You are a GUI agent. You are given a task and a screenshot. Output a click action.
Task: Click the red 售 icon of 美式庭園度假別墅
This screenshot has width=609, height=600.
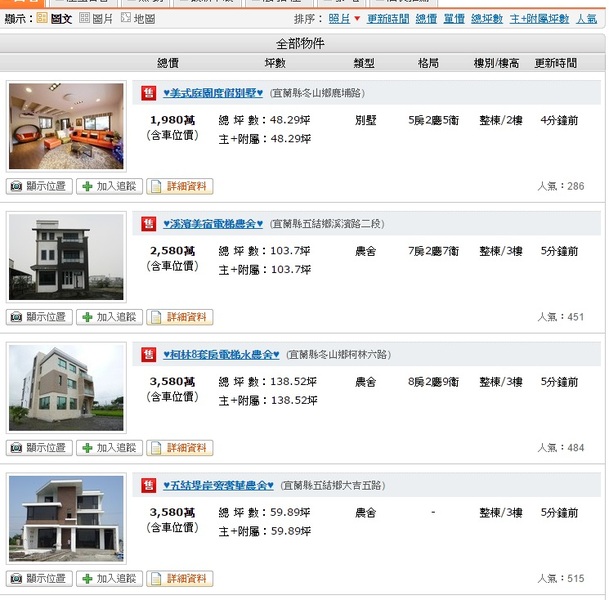[149, 93]
